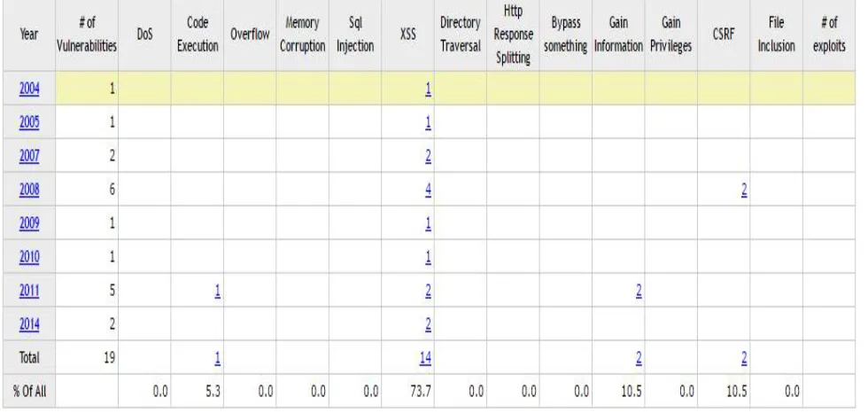Open the 2008 year link
The height and width of the screenshot is (413, 868).
click(x=29, y=190)
